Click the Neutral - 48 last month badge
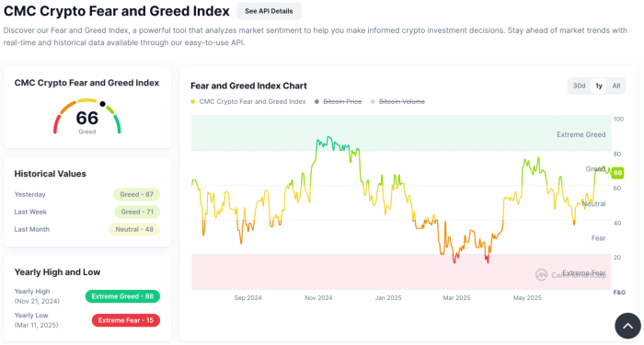 (134, 229)
